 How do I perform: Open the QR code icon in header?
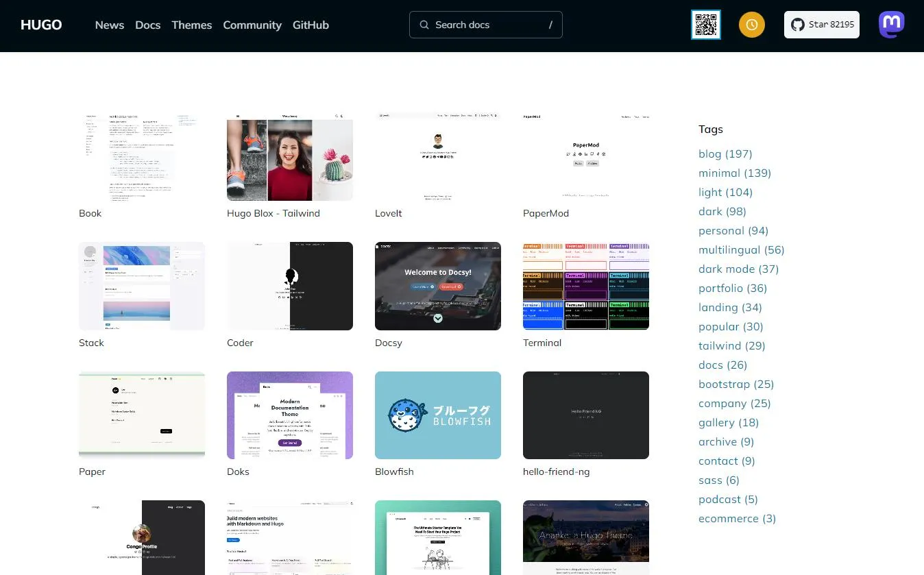point(705,25)
